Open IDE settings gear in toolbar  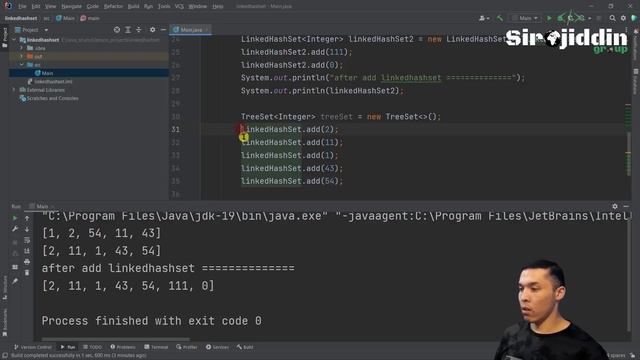point(623,18)
